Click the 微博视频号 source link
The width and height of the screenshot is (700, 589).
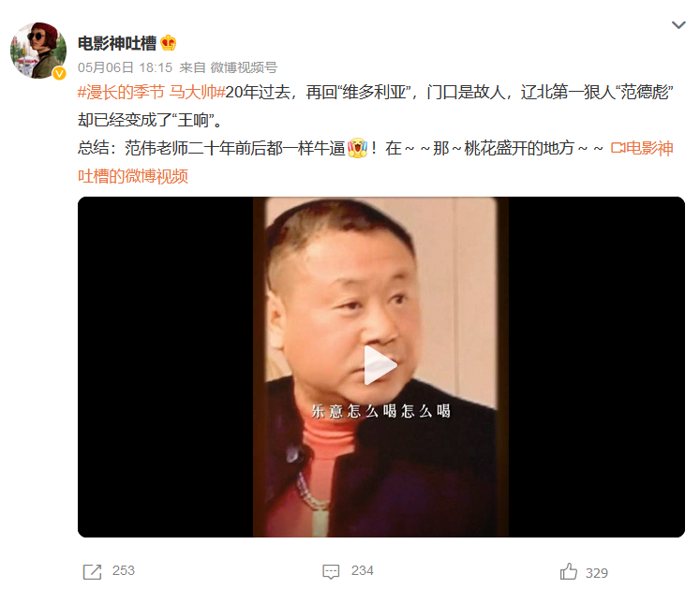coord(244,67)
